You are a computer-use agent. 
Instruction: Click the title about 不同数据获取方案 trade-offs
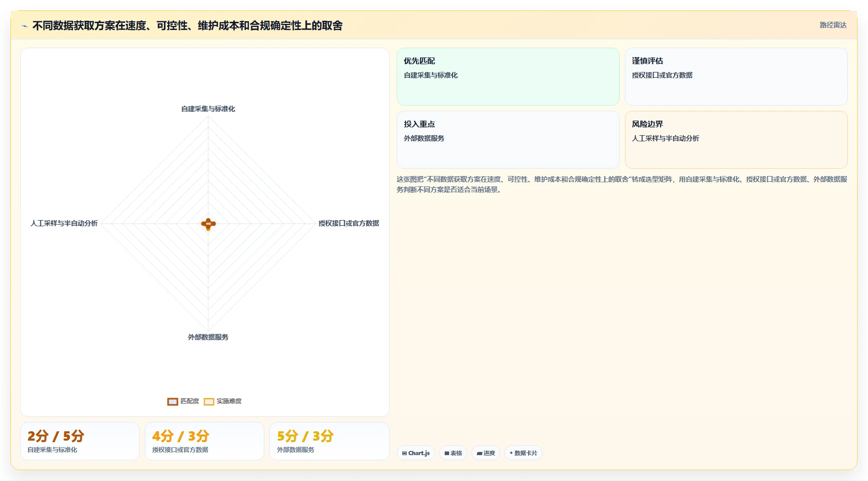coord(187,25)
